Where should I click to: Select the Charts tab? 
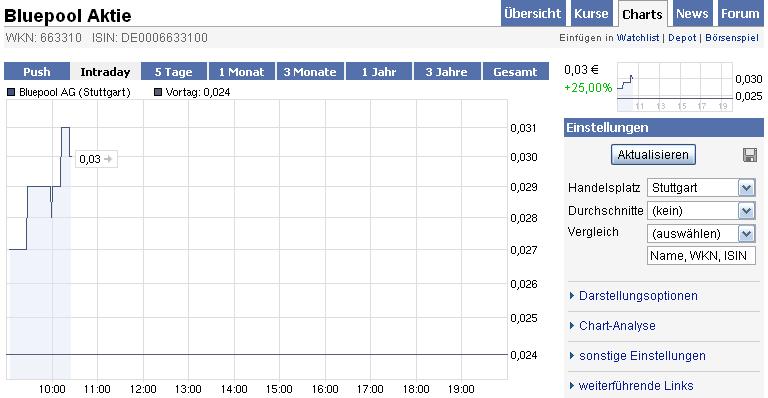point(642,14)
